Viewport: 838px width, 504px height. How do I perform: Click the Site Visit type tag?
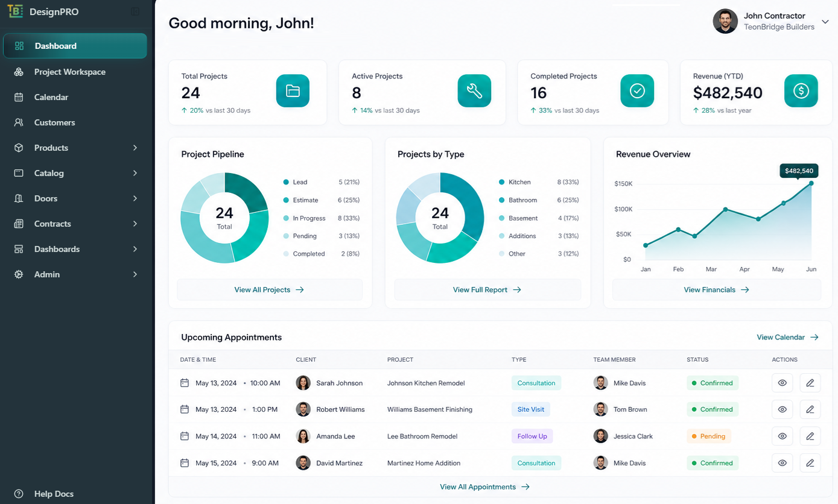pos(531,409)
